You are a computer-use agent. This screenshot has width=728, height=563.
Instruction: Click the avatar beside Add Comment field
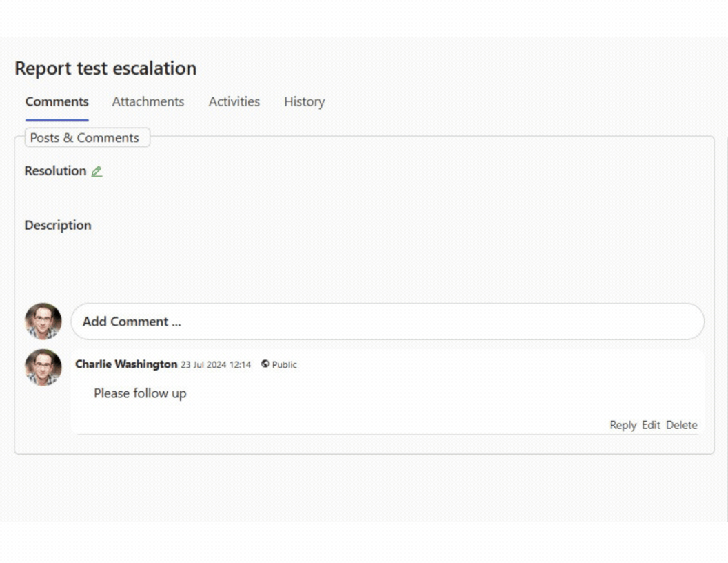coord(43,322)
